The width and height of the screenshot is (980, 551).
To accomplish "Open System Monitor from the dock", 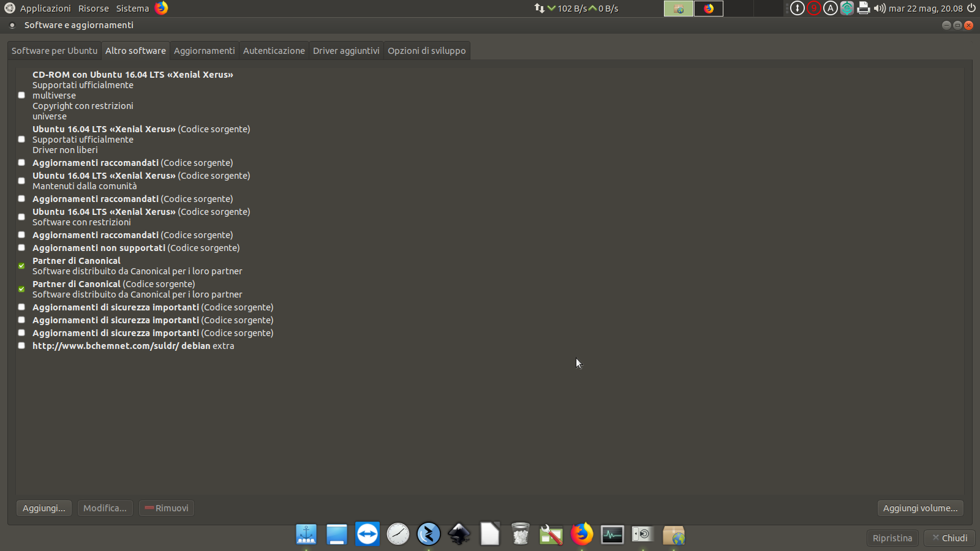I will click(x=612, y=534).
